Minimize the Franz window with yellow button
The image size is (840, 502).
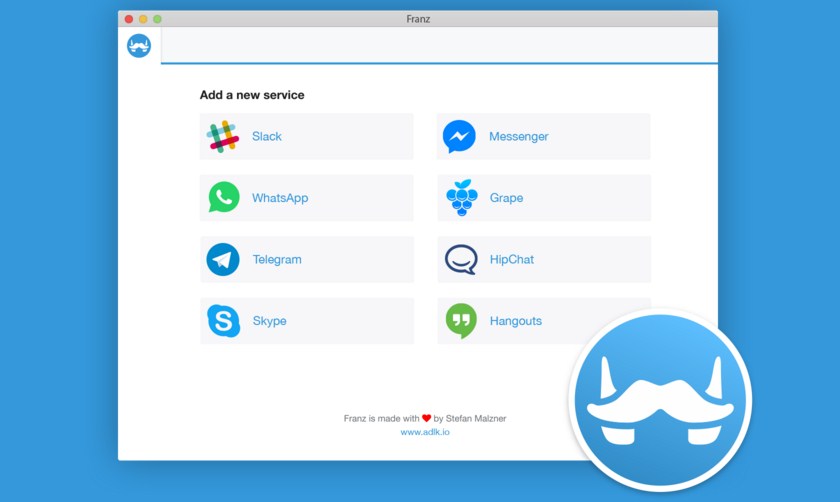click(143, 19)
